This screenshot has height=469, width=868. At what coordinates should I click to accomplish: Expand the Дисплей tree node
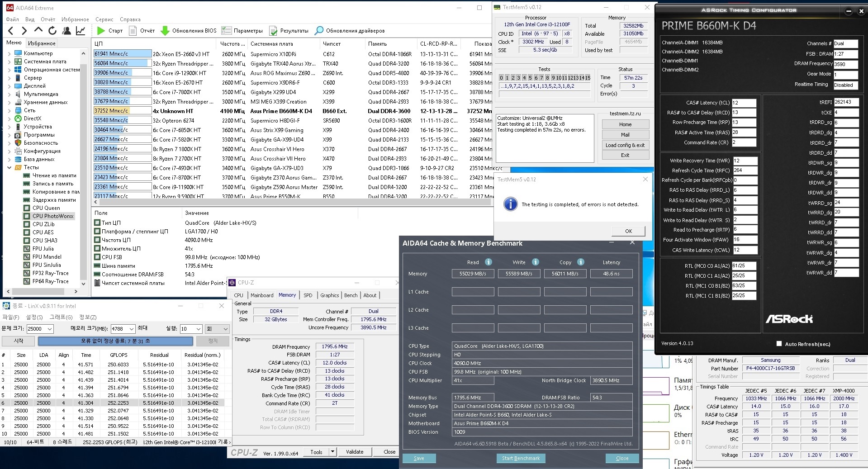9,86
